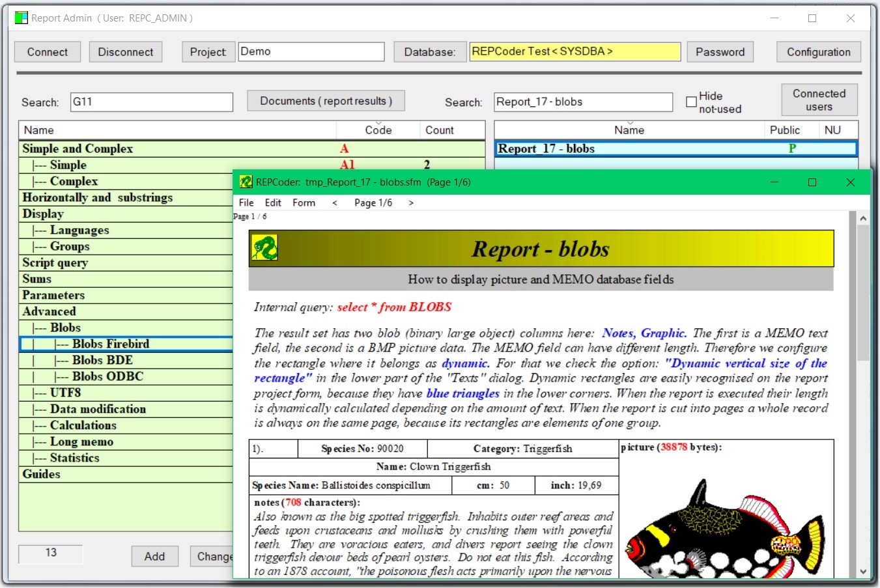Screen dimensions: 880x588
Task: Select the Report_17 - blobs report row
Action: click(x=676, y=148)
